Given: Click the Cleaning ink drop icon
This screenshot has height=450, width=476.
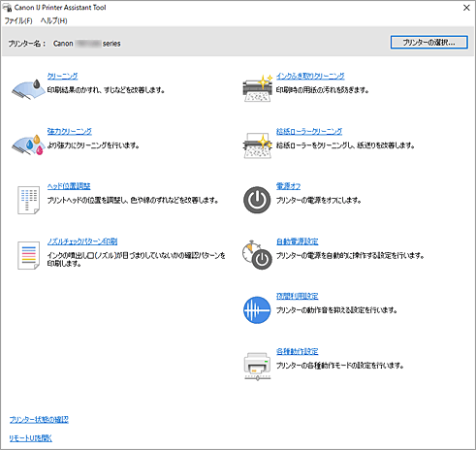Looking at the screenshot, I should 28,88.
